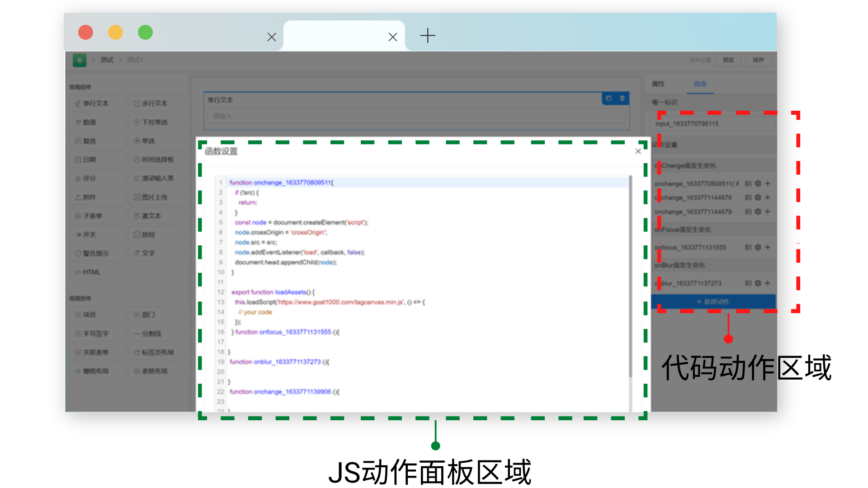
Task: Click the copy icon on the 单行文本 field
Action: tap(609, 99)
